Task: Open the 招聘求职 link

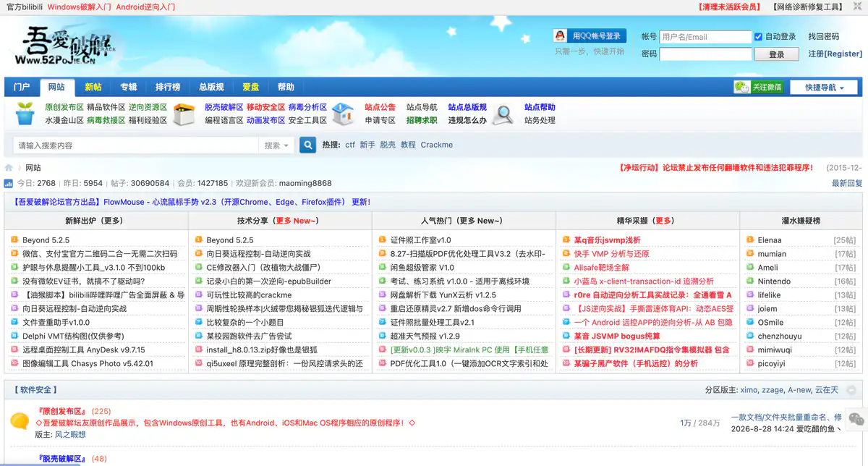Action: coord(422,120)
